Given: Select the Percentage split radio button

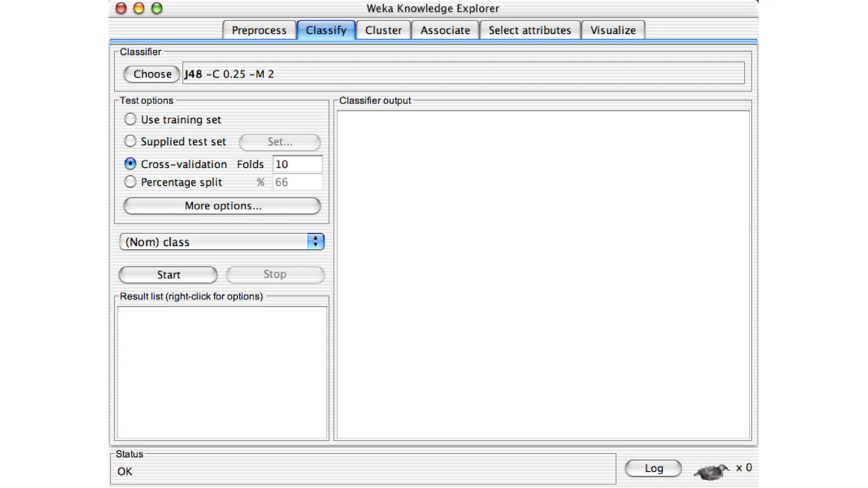Looking at the screenshot, I should click(130, 182).
